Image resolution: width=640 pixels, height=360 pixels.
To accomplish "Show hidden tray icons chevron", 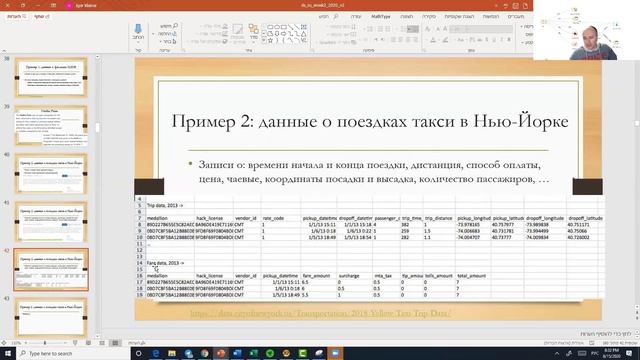I will 557,353.
